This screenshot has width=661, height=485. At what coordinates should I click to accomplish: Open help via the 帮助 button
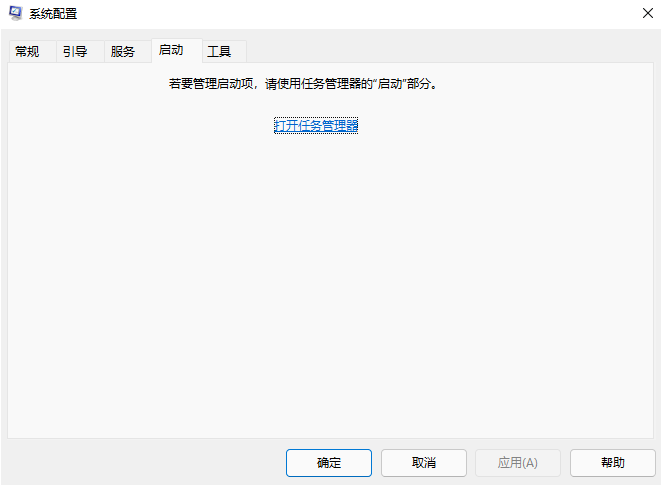tap(613, 463)
